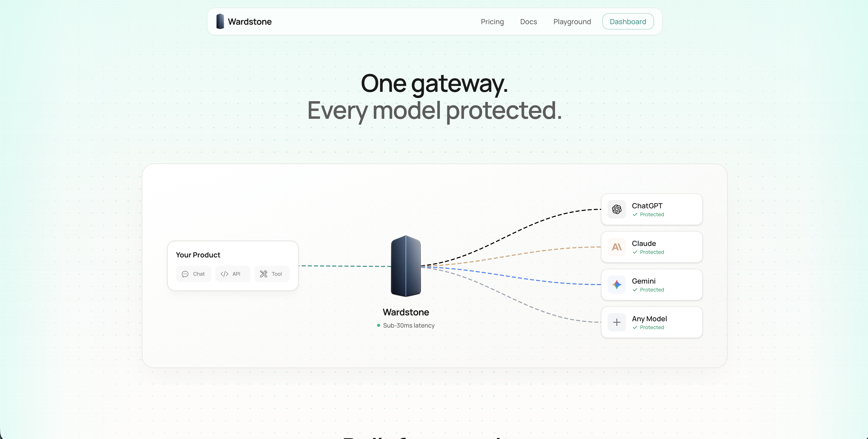This screenshot has width=868, height=439.
Task: Click the chat bubble icon in Your Product
Action: coord(185,274)
